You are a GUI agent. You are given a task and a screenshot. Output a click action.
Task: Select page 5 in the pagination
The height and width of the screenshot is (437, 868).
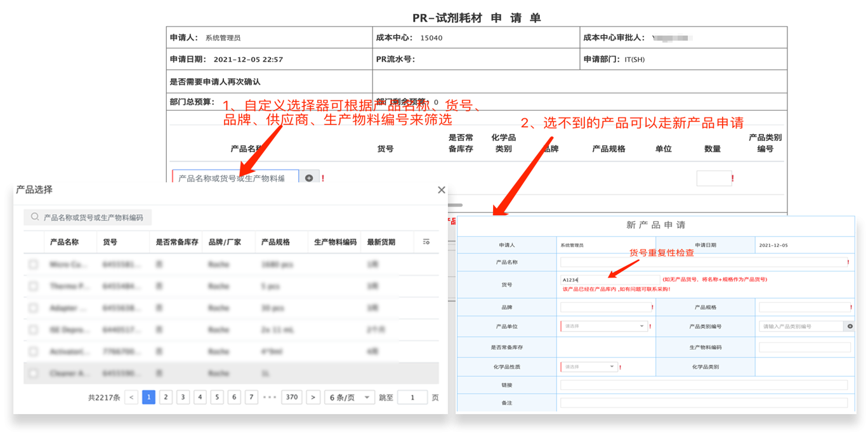(217, 398)
